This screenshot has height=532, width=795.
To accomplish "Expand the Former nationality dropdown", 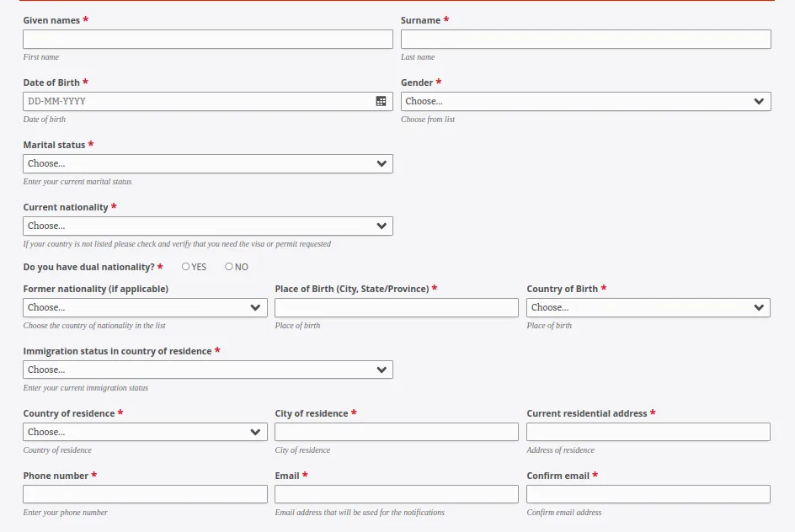I will [x=145, y=307].
